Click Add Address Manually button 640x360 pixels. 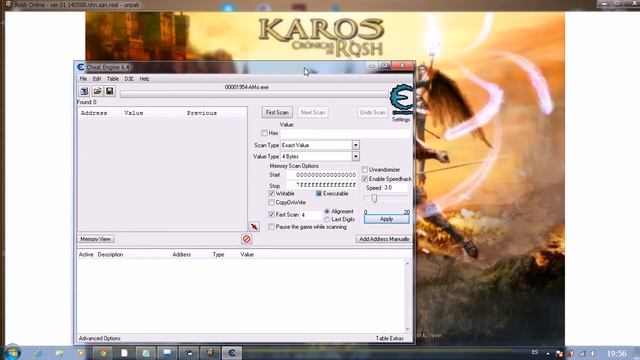tap(384, 239)
